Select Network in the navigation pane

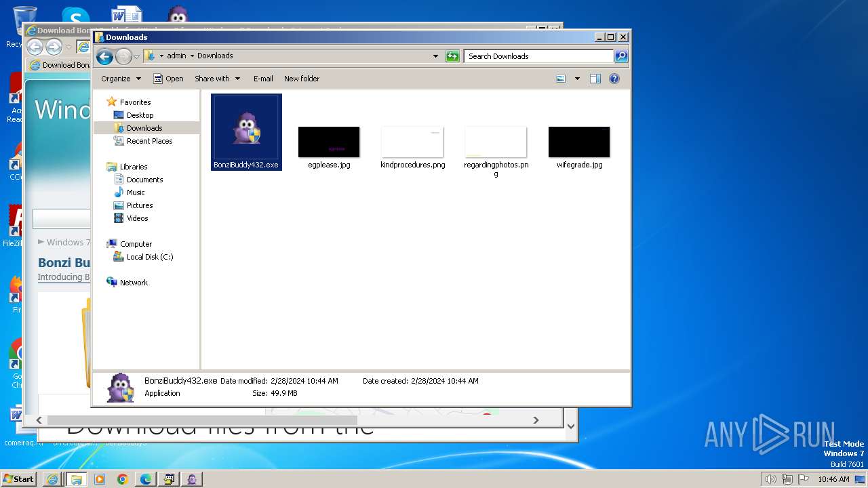tap(134, 283)
